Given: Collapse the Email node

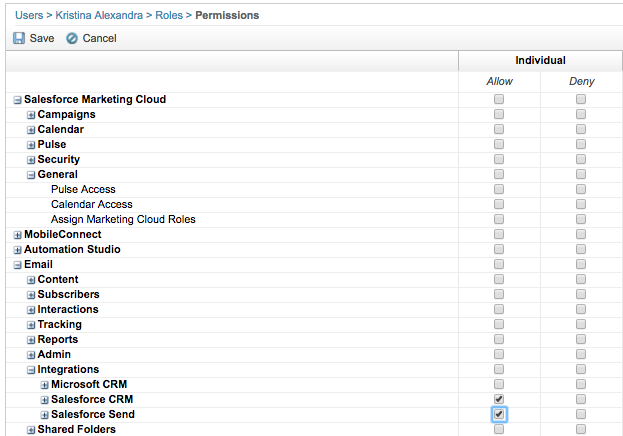Looking at the screenshot, I should pyautogui.click(x=17, y=265).
